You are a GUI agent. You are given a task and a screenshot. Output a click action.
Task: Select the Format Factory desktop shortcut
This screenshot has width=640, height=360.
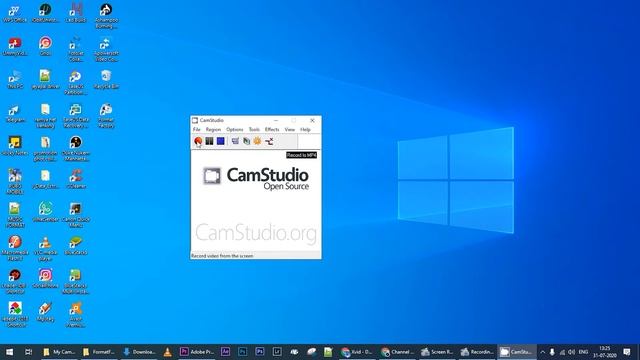106,116
